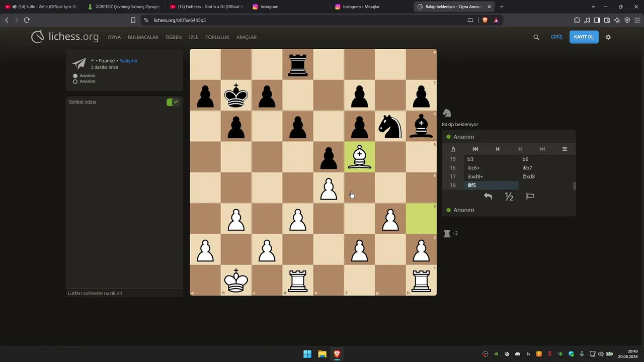The width and height of the screenshot is (644, 362).
Task: Expand the tab search dropdown chevron
Action: coord(593,7)
